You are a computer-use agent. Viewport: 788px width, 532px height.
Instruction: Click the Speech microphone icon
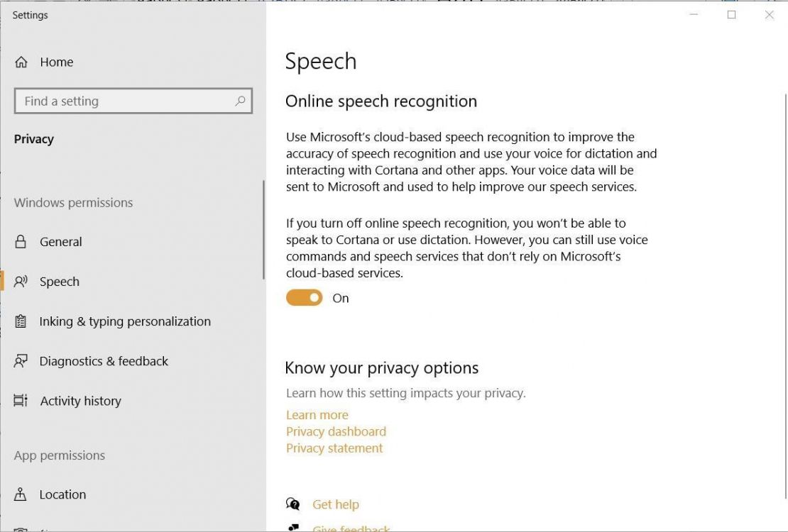tap(21, 282)
